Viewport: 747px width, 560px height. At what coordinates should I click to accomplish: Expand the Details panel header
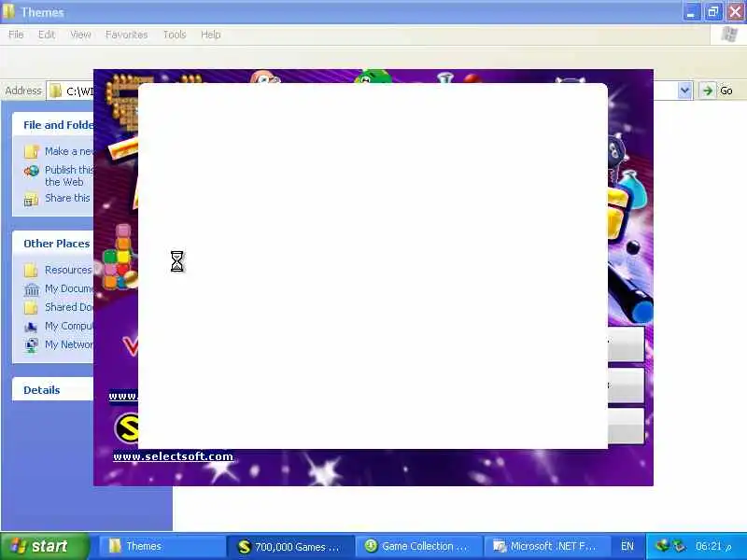[x=53, y=389]
